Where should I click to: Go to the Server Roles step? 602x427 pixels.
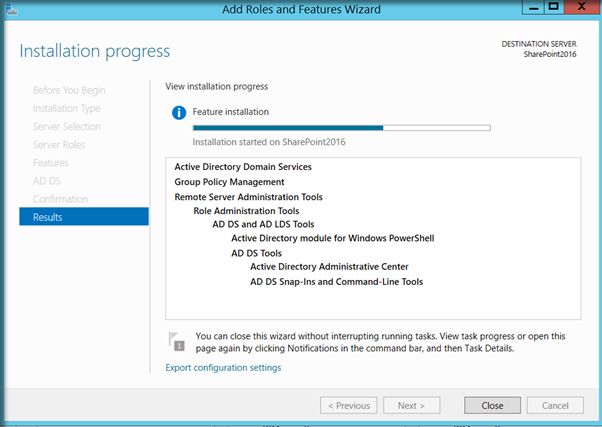(59, 145)
